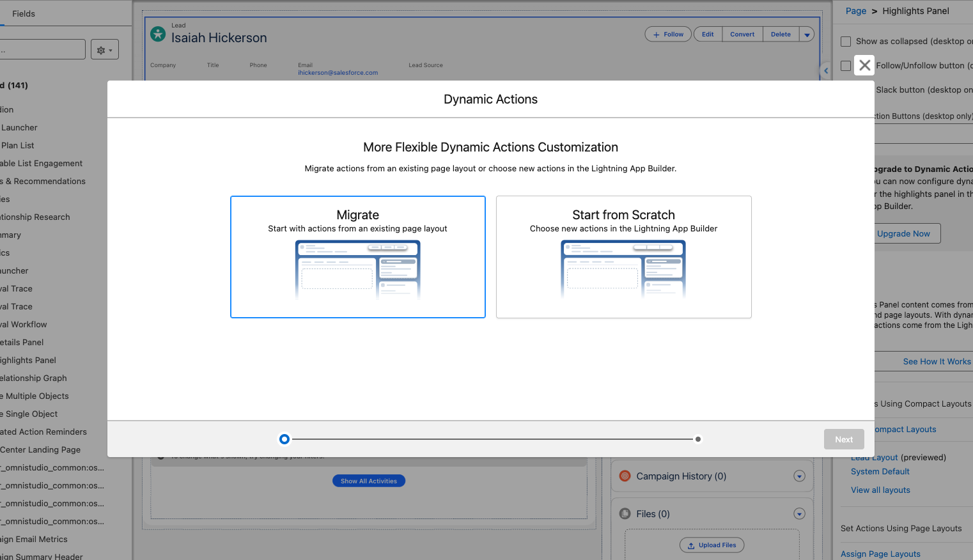Image resolution: width=973 pixels, height=560 pixels.
Task: Click first step progress indicator dot
Action: pos(284,439)
